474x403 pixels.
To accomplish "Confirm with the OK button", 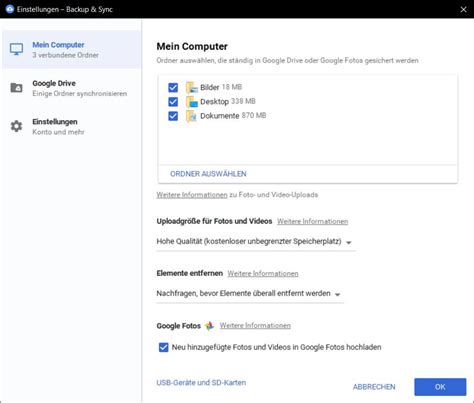I will click(440, 387).
